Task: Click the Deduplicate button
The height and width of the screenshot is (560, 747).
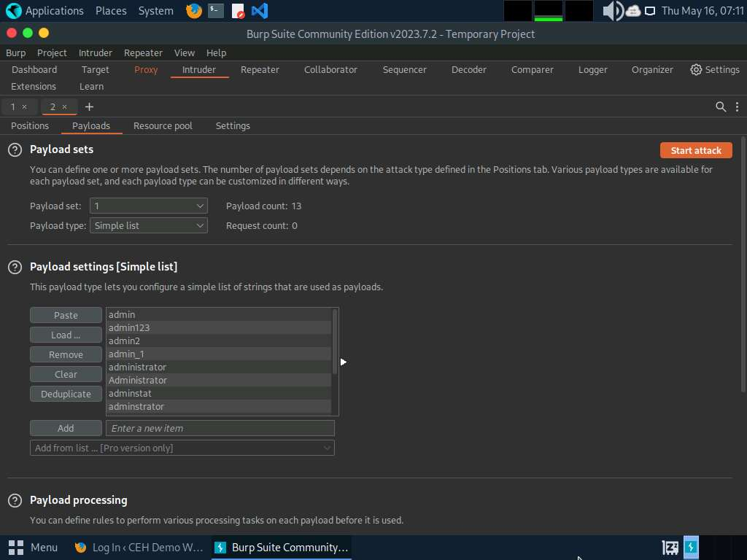Action: pos(66,394)
